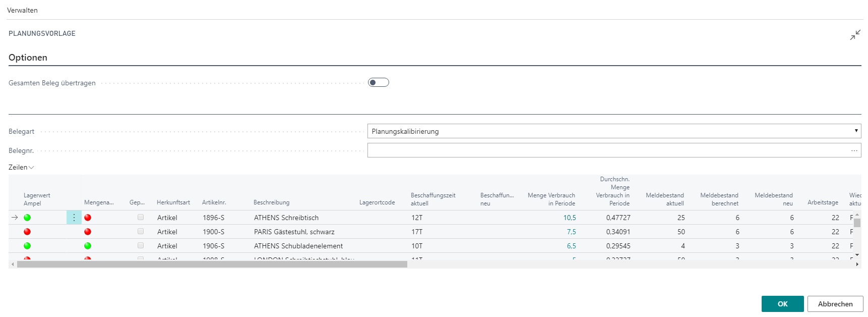Click the Beschreibung column header

click(272, 202)
